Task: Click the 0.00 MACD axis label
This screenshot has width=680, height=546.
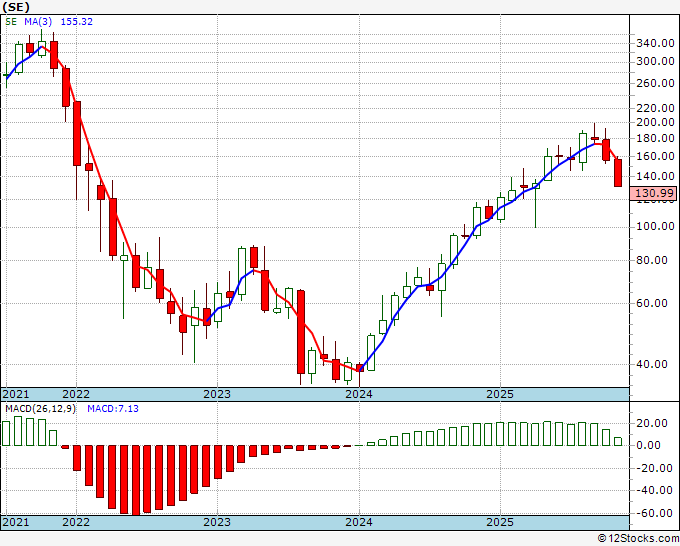Action: coord(649,445)
